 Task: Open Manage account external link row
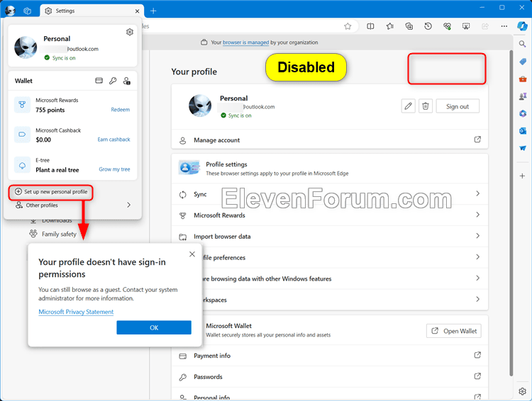pyautogui.click(x=330, y=140)
